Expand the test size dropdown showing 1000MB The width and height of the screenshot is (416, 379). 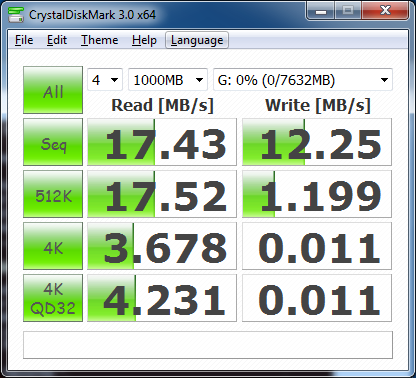pos(168,80)
